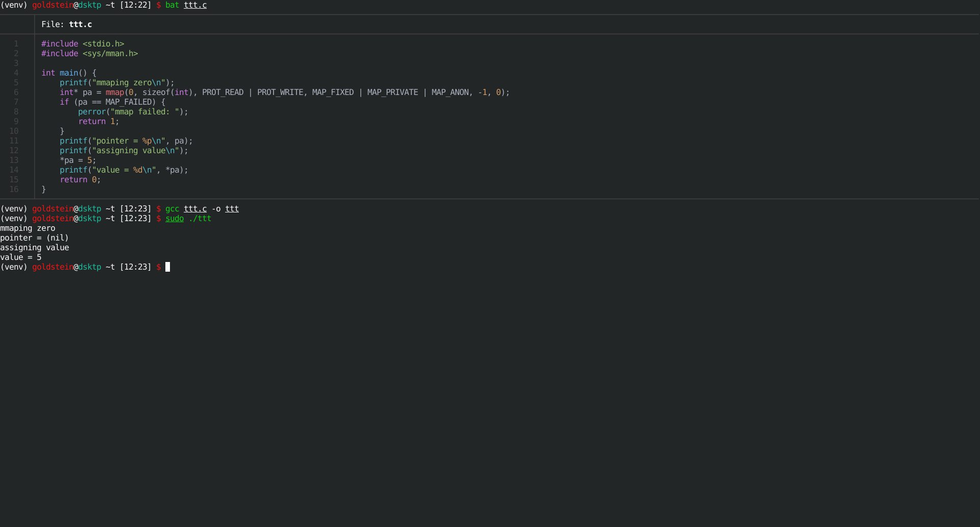
Task: Click the perror("mmap failed: ") line
Action: click(x=133, y=112)
